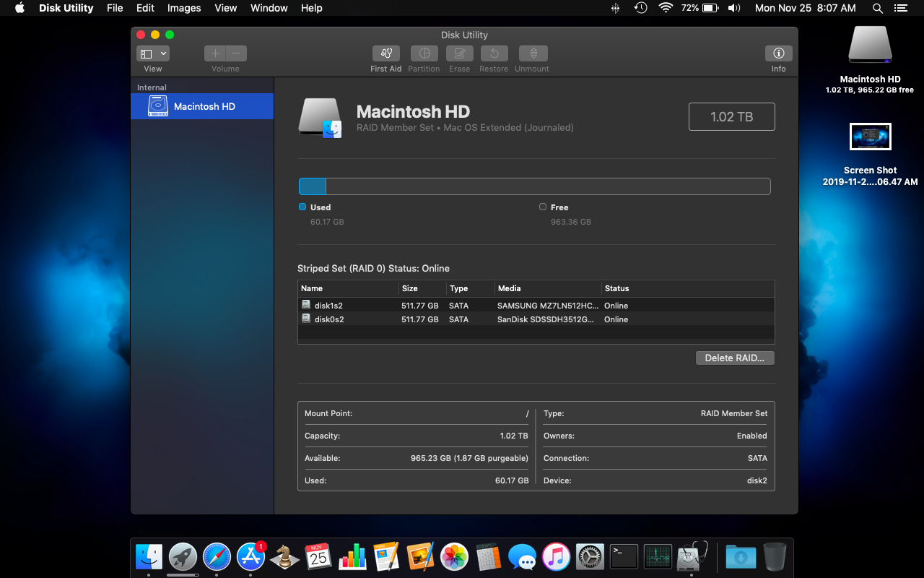924x578 pixels.
Task: Open Terminal in the Dock
Action: click(624, 556)
